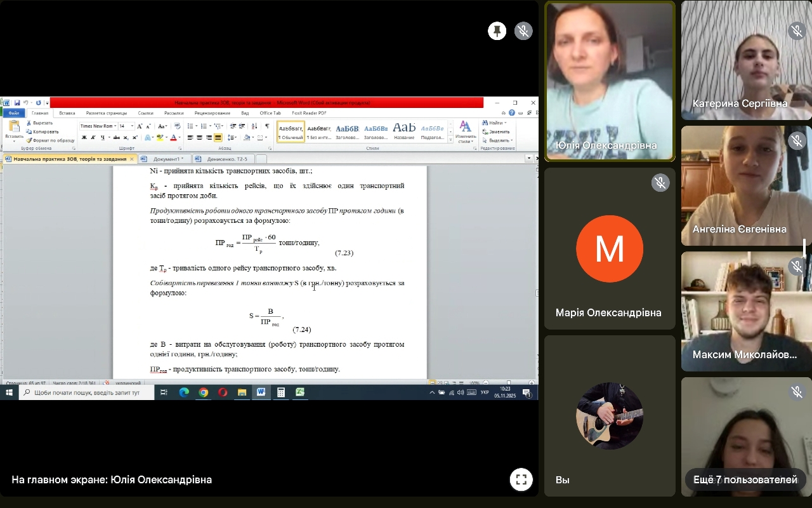Click Replace (Заменить) in editing group
This screenshot has width=812, height=508.
tap(495, 131)
